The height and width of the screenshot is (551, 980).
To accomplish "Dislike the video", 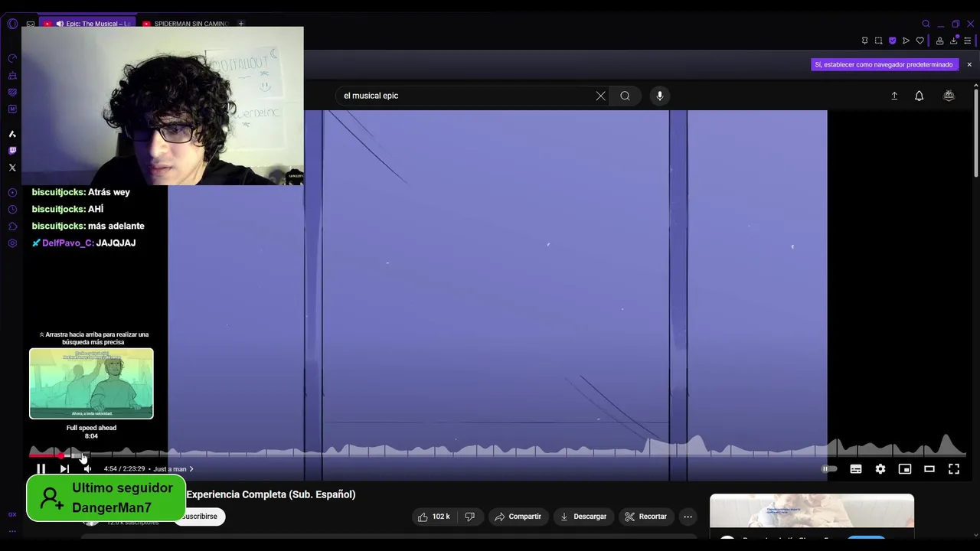I will point(469,517).
